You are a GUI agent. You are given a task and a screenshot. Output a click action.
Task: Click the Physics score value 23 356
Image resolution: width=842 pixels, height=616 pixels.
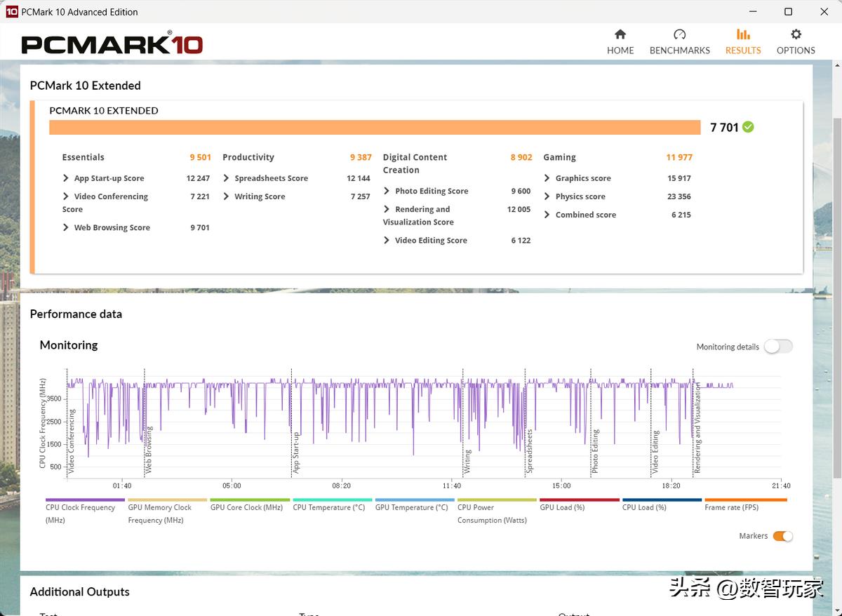679,196
